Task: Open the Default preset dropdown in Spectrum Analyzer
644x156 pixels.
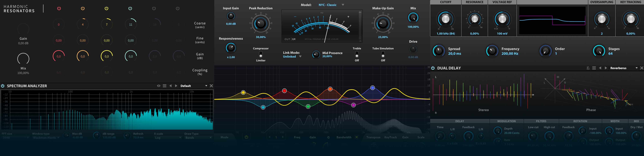Action: (x=206, y=86)
